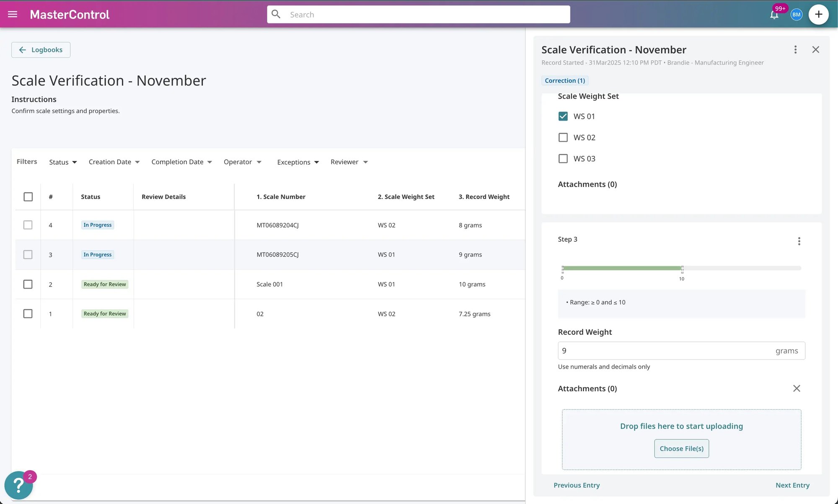Open the record panel three-dot menu
The image size is (838, 504).
[x=795, y=49]
